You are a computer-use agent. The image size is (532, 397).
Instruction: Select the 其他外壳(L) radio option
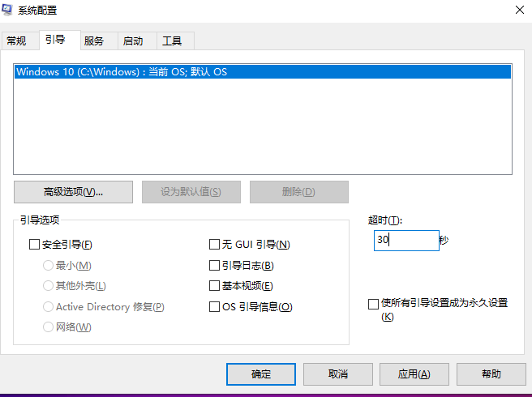coord(48,286)
